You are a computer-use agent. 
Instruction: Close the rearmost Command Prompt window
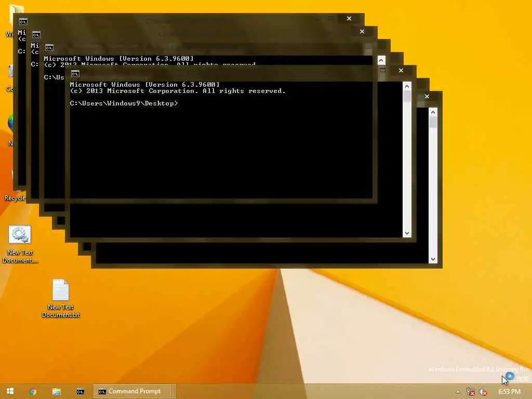click(349, 18)
